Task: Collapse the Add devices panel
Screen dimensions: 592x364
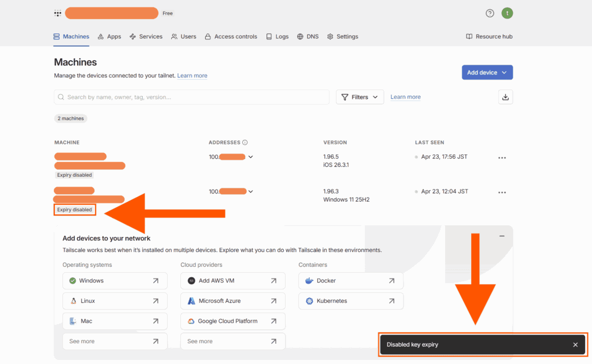Action: (x=502, y=236)
